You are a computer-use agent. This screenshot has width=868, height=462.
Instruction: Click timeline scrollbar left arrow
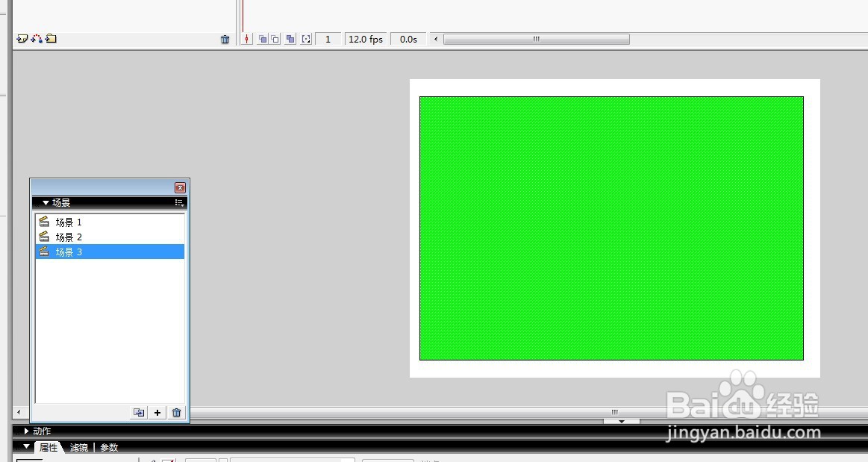(436, 40)
